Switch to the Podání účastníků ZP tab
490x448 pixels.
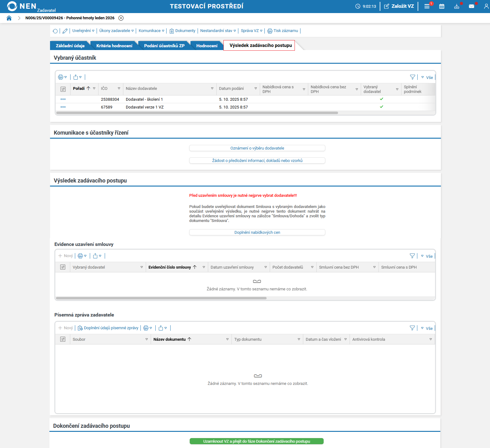[164, 46]
